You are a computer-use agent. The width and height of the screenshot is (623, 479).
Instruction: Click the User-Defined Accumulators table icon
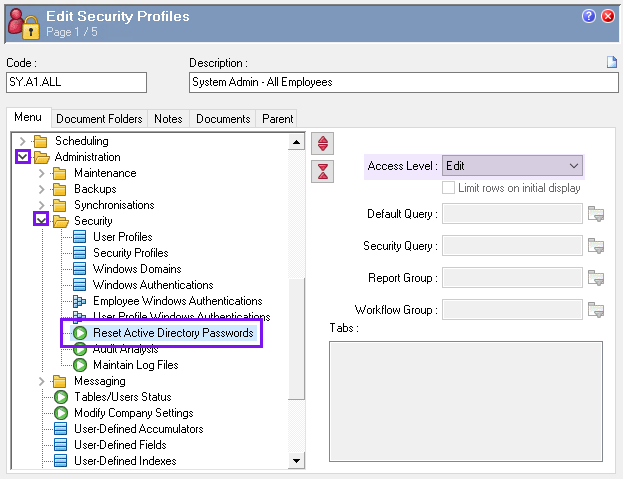[60, 429]
